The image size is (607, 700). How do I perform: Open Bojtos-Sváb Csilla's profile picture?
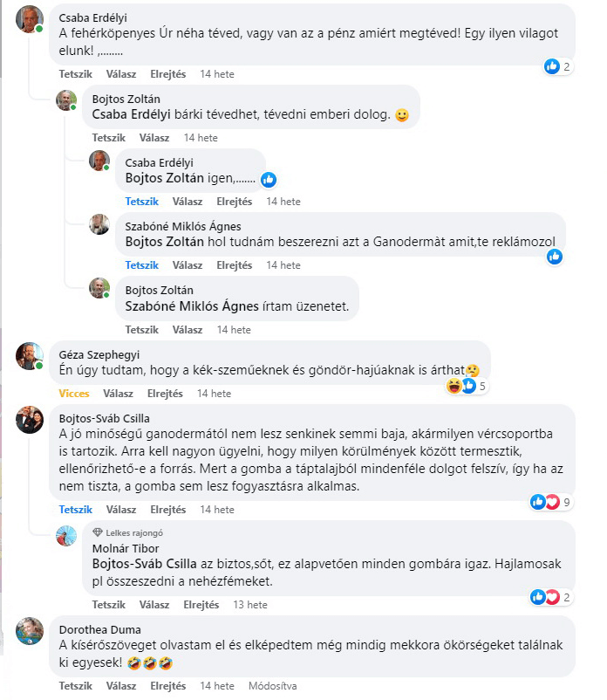pyautogui.click(x=31, y=420)
